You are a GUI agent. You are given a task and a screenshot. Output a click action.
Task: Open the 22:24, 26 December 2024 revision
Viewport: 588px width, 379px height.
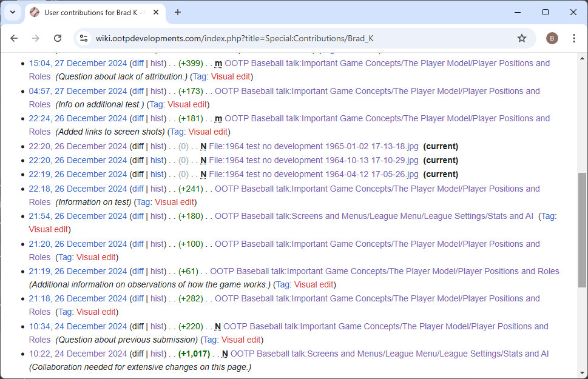pos(78,118)
